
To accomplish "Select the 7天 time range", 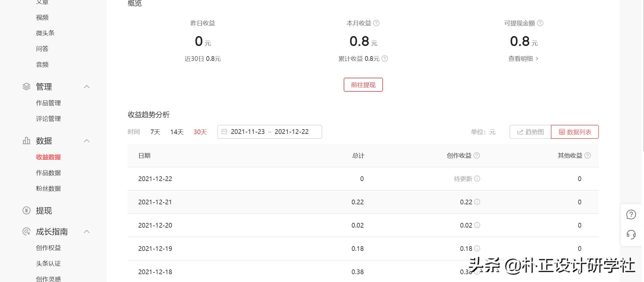I will point(155,132).
